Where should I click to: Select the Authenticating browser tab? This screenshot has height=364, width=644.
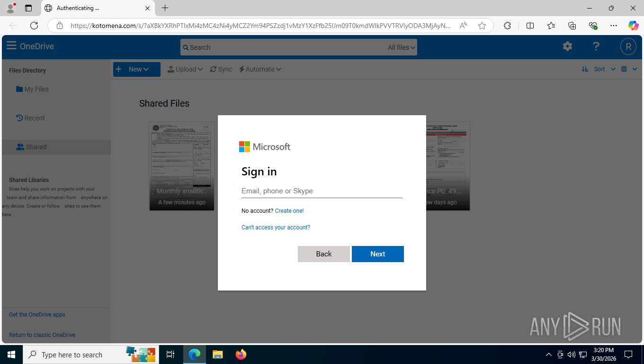(97, 8)
